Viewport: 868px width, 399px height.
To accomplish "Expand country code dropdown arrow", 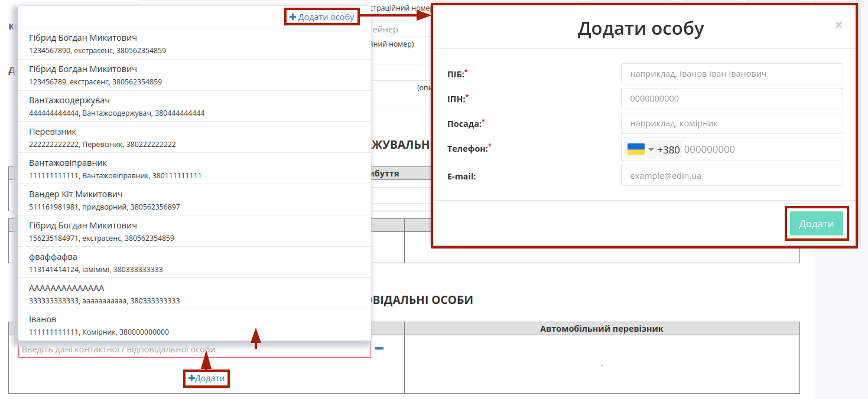I will [x=651, y=149].
